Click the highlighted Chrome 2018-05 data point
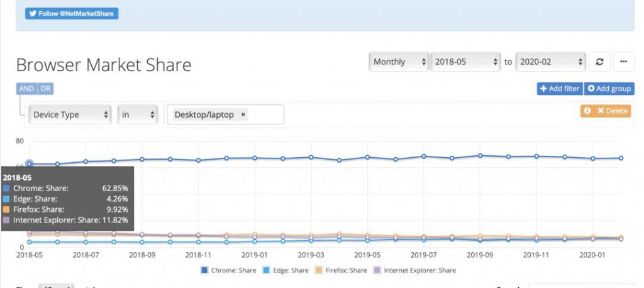Viewport: 644px width, 288px height. pos(30,163)
